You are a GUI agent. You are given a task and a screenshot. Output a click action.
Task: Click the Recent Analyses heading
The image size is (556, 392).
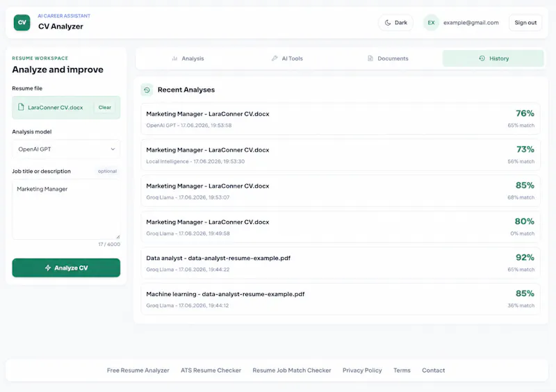coord(186,90)
